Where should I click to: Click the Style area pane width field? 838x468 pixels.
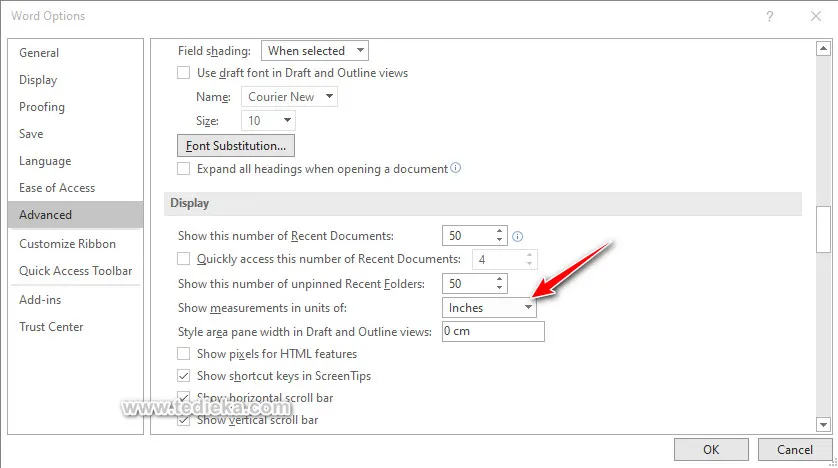click(x=492, y=331)
